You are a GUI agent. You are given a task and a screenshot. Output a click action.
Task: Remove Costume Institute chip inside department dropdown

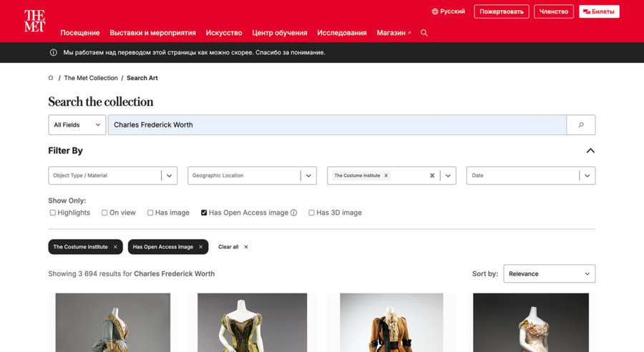coord(386,175)
